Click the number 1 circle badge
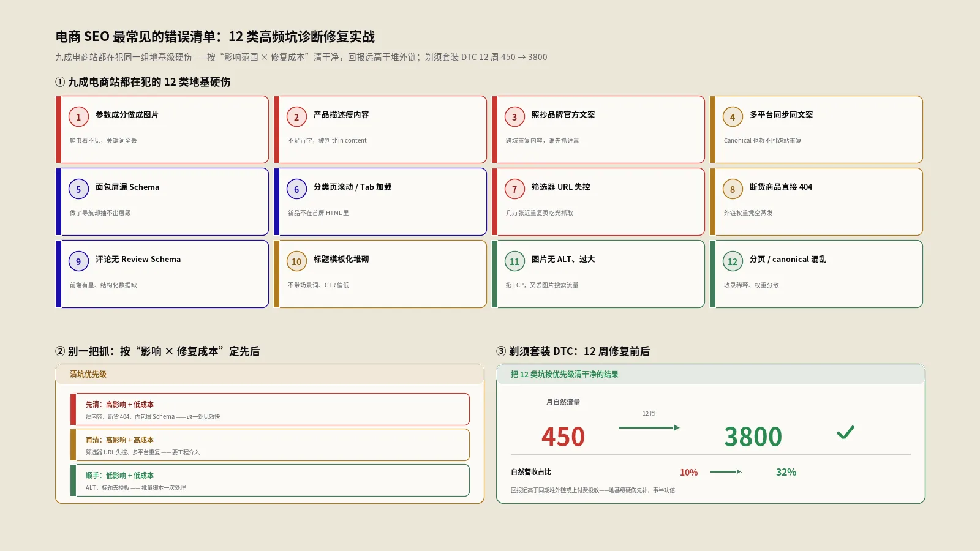The height and width of the screenshot is (551, 980). click(x=78, y=117)
